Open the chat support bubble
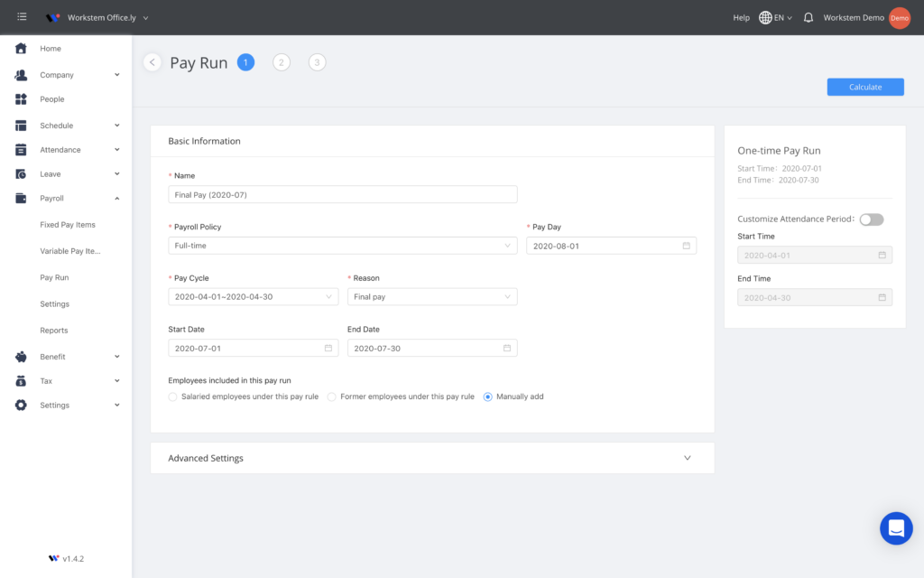The height and width of the screenshot is (578, 924). [896, 528]
